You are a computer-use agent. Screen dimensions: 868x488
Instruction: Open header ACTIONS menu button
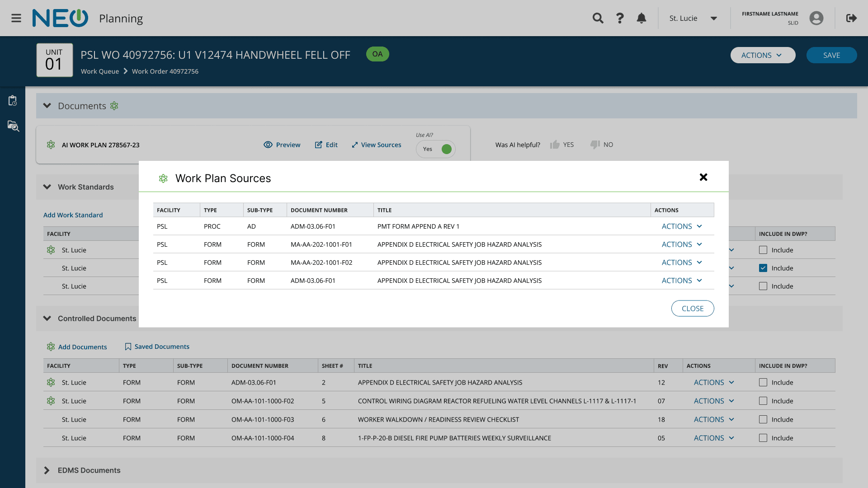tap(762, 55)
